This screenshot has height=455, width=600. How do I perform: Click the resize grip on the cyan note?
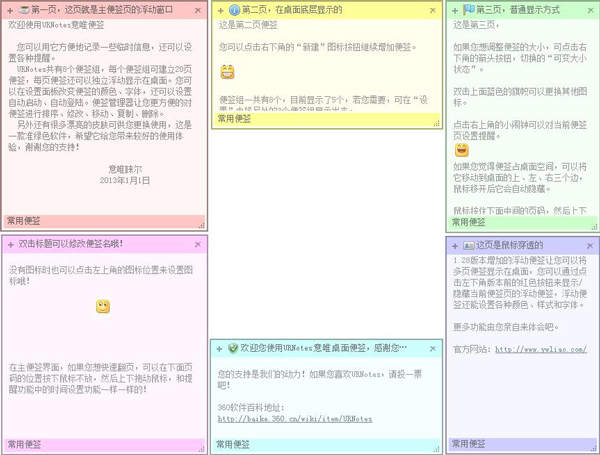point(437,449)
